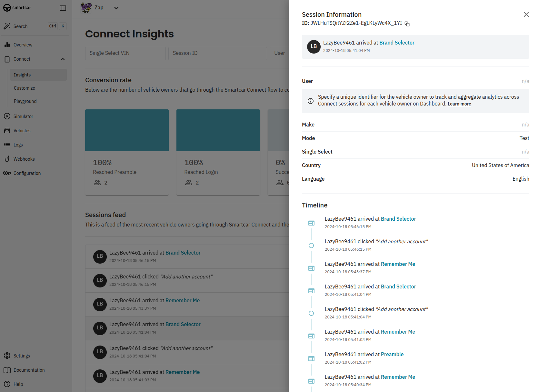
Task: Toggle the sidebar collapse icon
Action: pyautogui.click(x=63, y=8)
